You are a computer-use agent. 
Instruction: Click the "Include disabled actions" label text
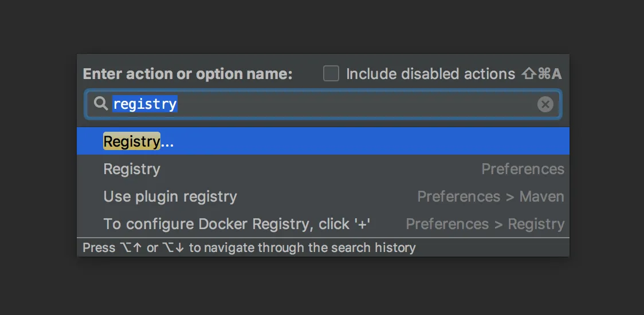click(430, 74)
